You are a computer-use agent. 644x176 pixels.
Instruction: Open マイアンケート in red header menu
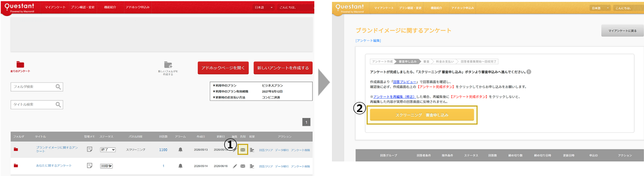[x=55, y=8]
